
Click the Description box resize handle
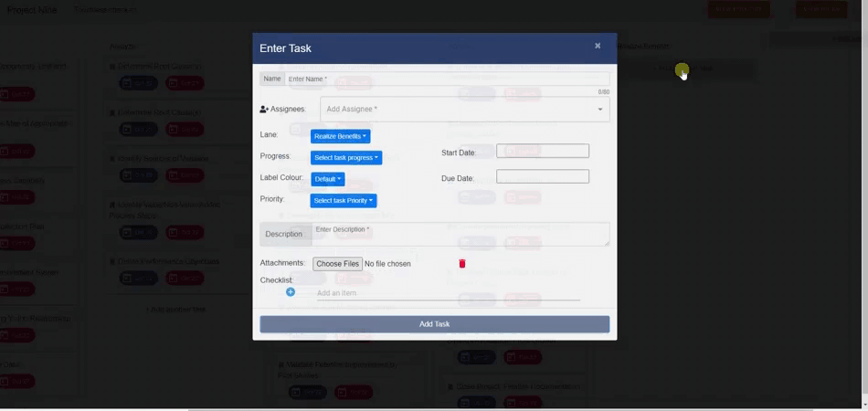click(606, 243)
